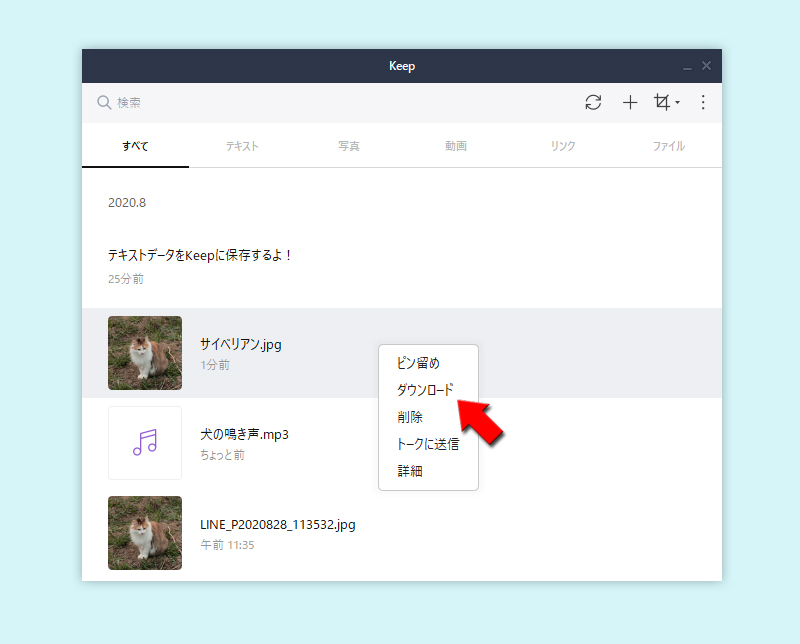800x644 pixels.
Task: Send item to a talk via トークに送信
Action: pos(428,444)
